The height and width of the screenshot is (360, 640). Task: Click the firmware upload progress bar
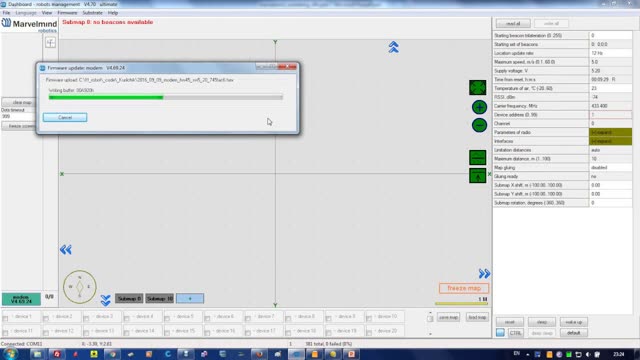coord(166,97)
